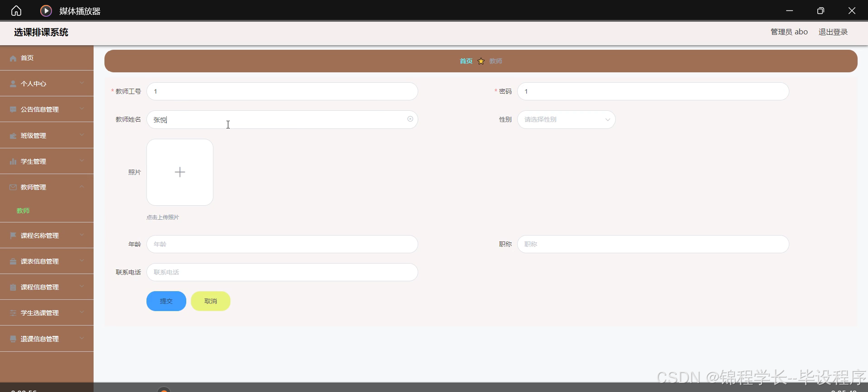
Task: Click the person icon beside 个人中心
Action: [x=13, y=84]
